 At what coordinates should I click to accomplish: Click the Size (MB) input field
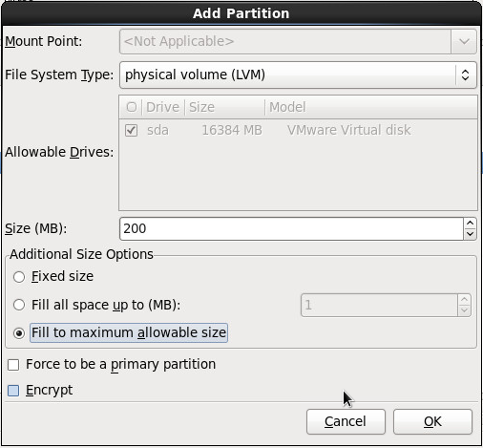[291, 229]
